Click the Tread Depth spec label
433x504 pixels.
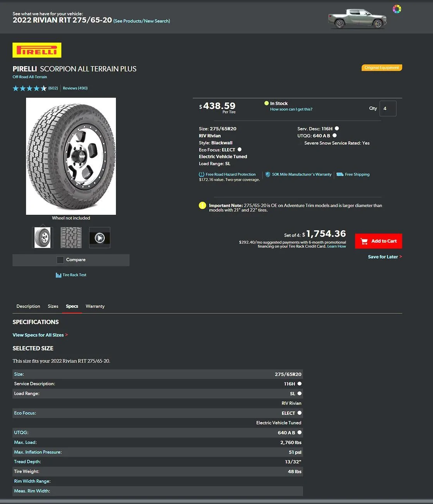click(x=28, y=462)
